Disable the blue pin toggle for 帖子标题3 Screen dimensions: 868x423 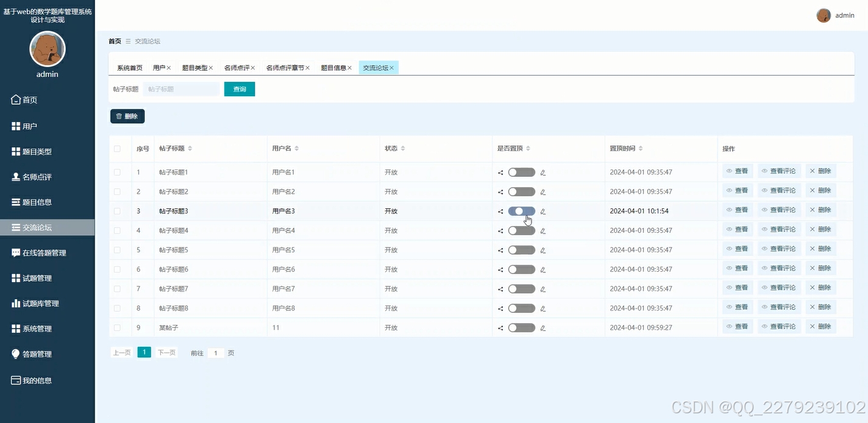tap(521, 210)
